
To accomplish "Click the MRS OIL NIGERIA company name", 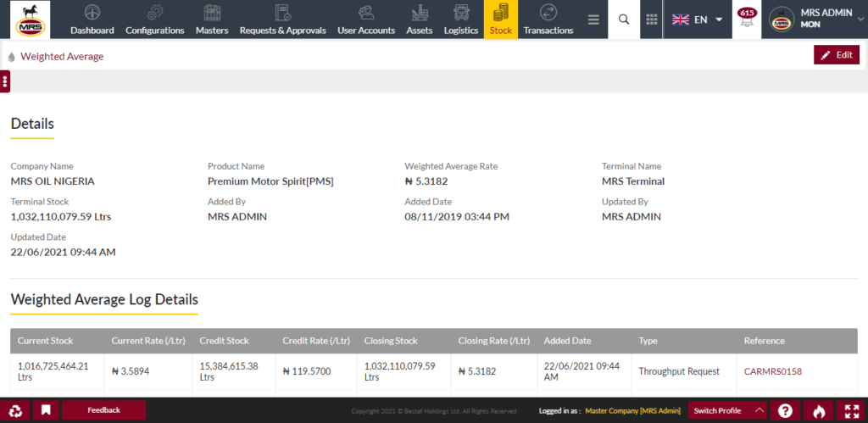I will click(53, 181).
